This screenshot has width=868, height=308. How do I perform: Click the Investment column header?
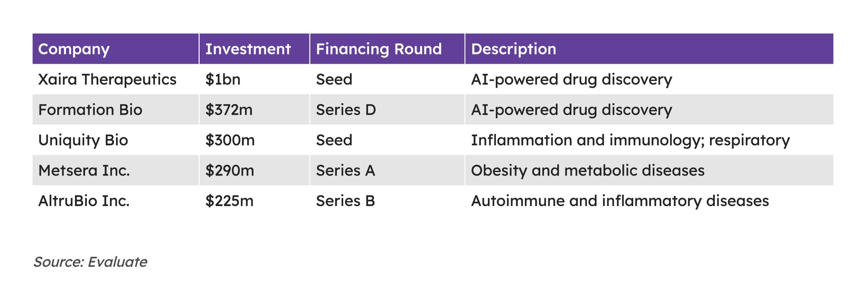[248, 49]
